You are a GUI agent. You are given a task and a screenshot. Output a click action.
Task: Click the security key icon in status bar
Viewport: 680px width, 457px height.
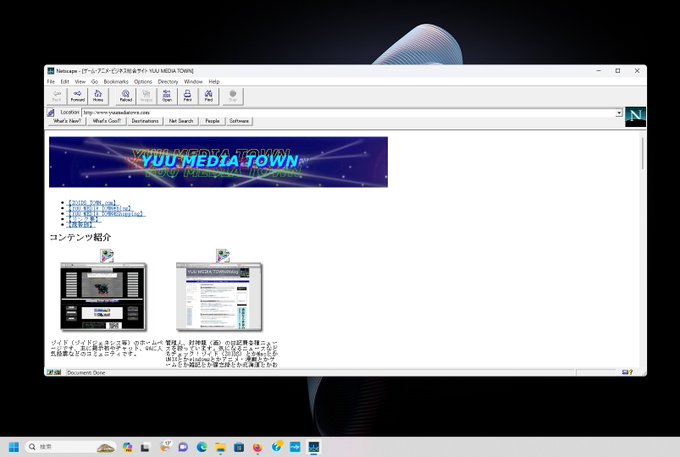[54, 372]
